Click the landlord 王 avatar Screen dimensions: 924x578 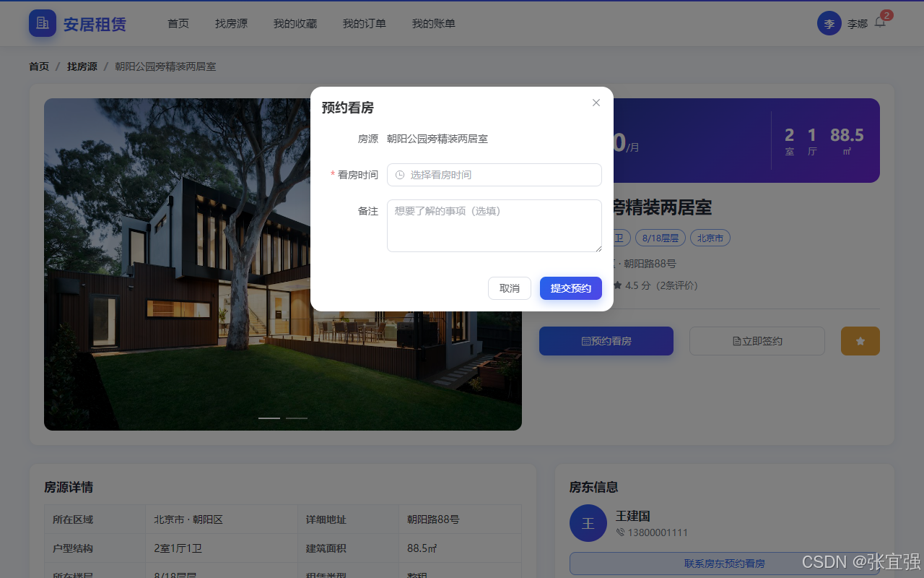[x=588, y=523]
